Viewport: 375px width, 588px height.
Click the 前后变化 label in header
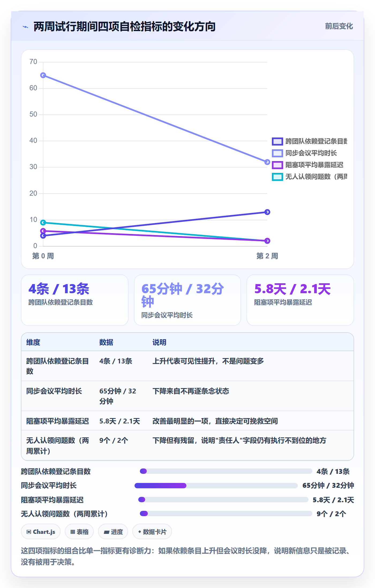(x=339, y=26)
